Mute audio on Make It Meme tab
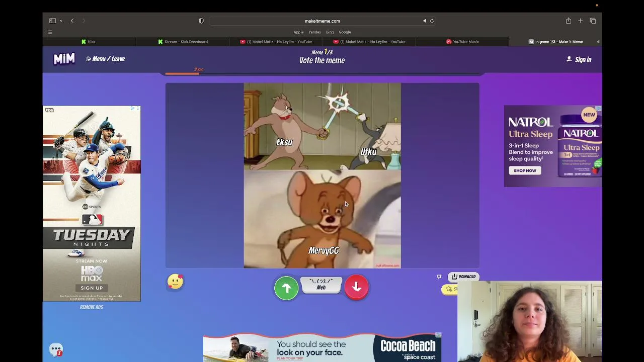 click(x=598, y=42)
